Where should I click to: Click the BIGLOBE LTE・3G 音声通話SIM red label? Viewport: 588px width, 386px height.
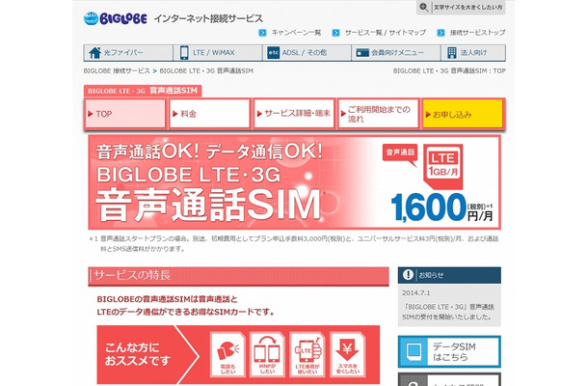click(143, 91)
